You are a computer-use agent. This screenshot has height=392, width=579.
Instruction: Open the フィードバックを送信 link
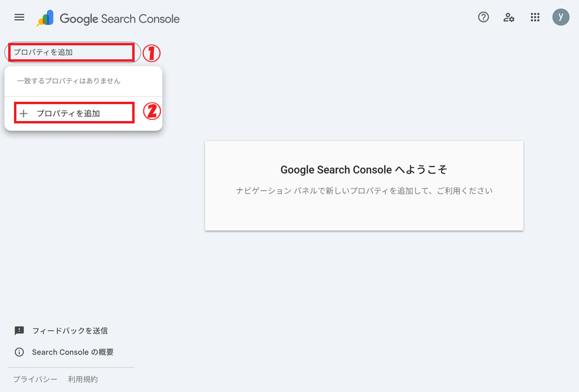69,331
